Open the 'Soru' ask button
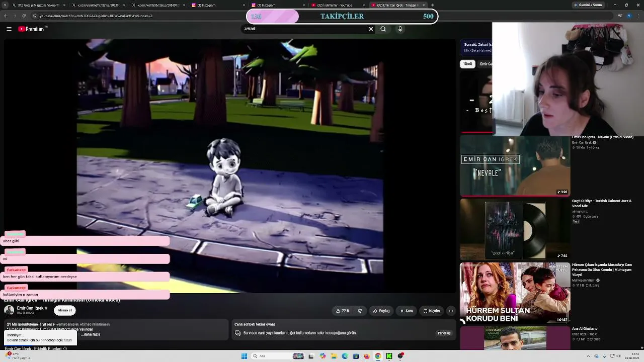Screen dimensions: 644x362 407,311
